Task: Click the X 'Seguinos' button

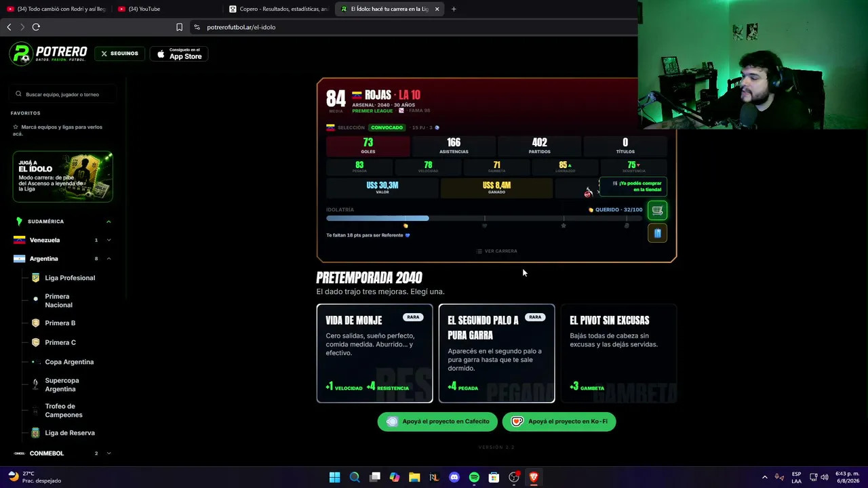Action: (x=120, y=54)
